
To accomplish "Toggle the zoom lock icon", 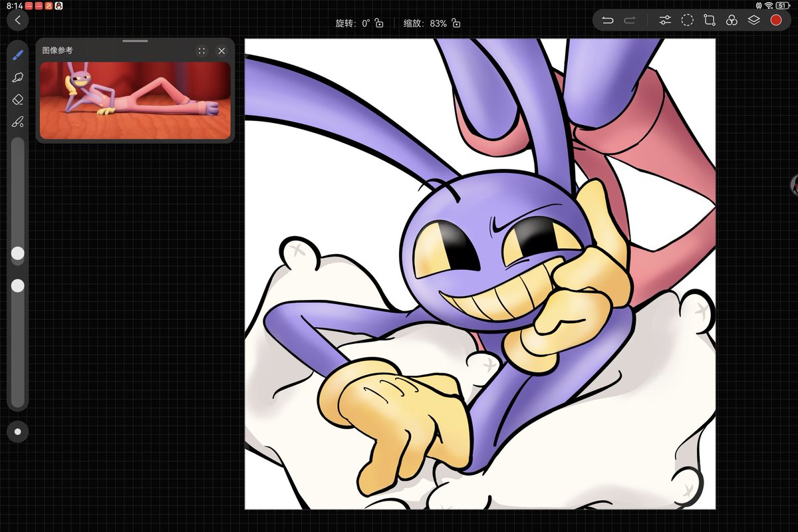I will pyautogui.click(x=456, y=23).
